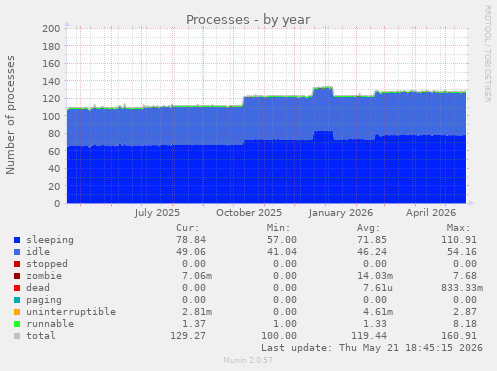Screen dimensions: 497x371
Task: Click the 'Min:' column header
Action: tap(278, 228)
